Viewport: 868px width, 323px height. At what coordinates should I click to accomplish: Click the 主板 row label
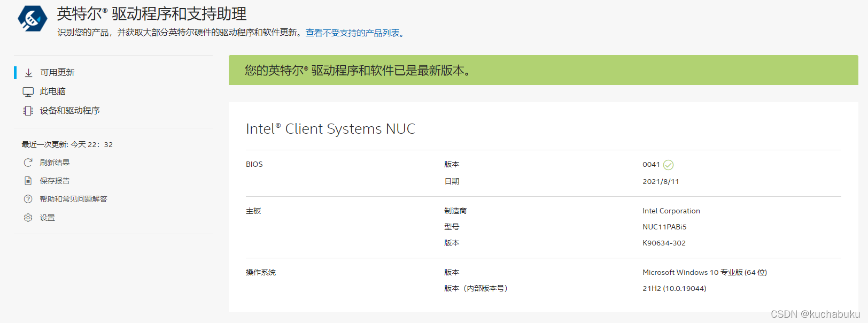(253, 211)
